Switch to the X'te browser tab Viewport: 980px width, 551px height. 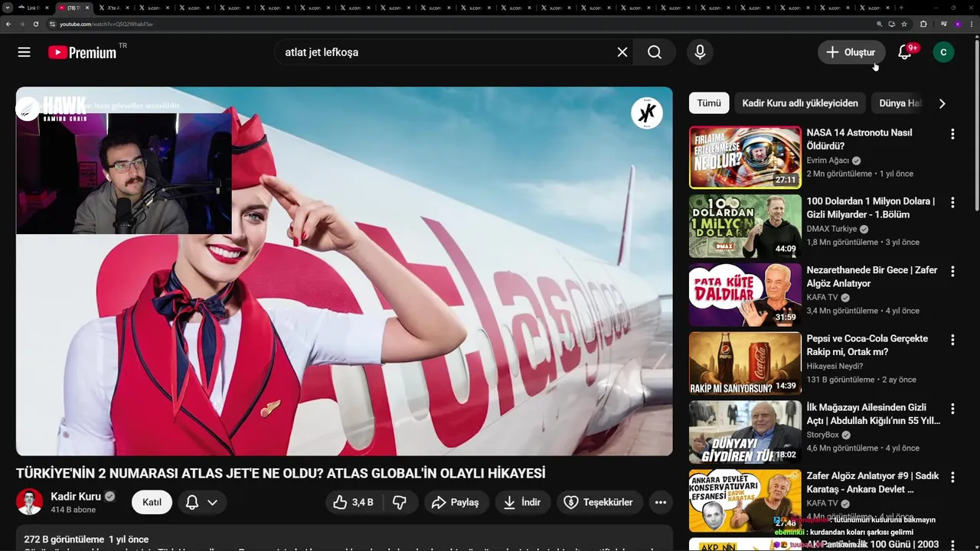click(115, 8)
